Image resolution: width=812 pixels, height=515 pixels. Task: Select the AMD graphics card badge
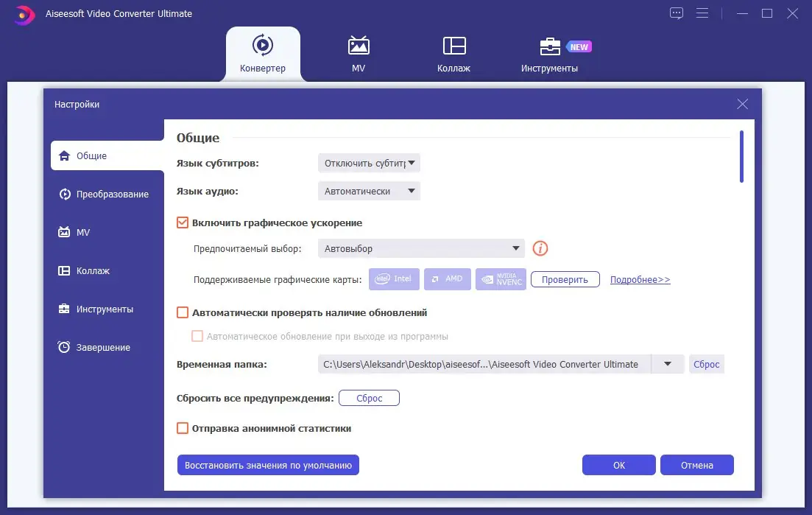(x=448, y=278)
